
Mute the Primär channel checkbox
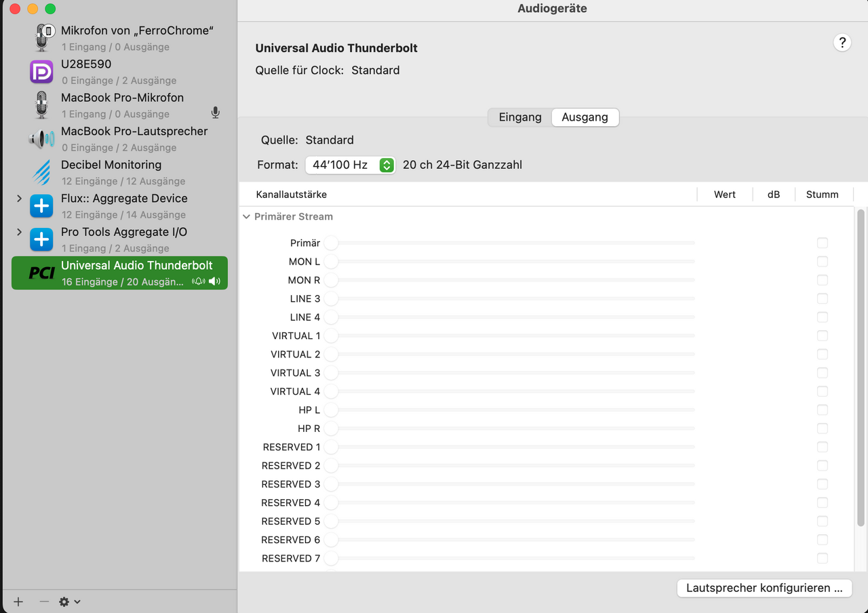tap(823, 243)
